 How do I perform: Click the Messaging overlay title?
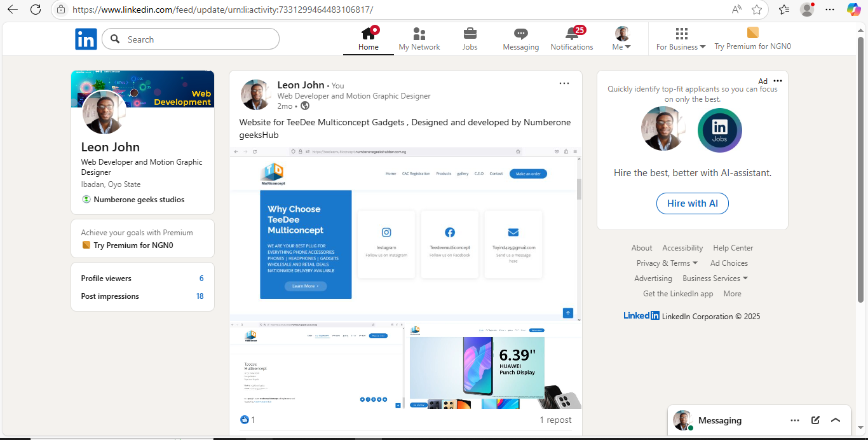coord(720,420)
